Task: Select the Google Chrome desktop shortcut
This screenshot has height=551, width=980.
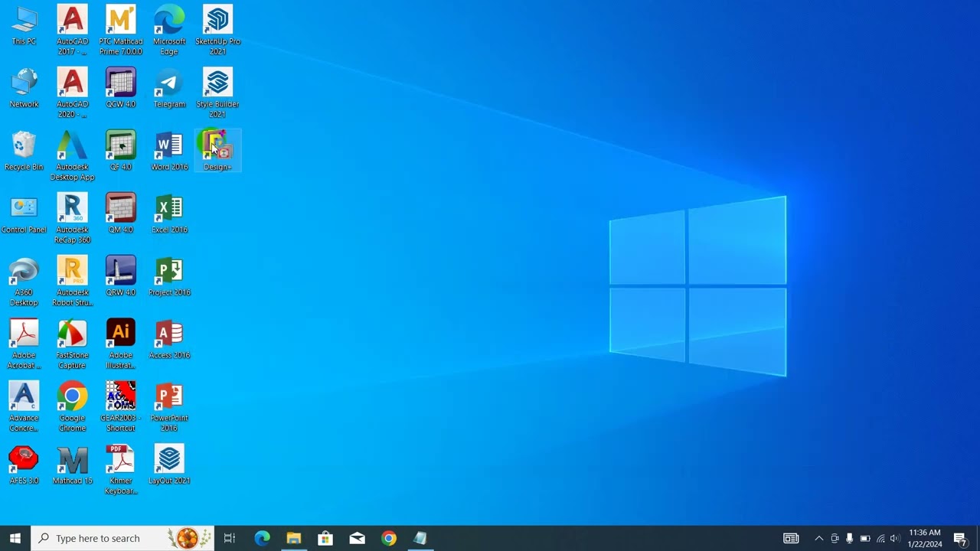Action: 73,407
